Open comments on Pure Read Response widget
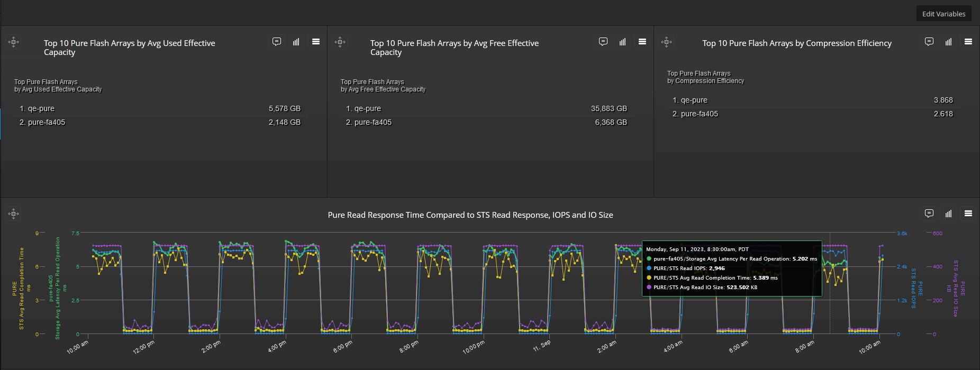 pyautogui.click(x=929, y=214)
